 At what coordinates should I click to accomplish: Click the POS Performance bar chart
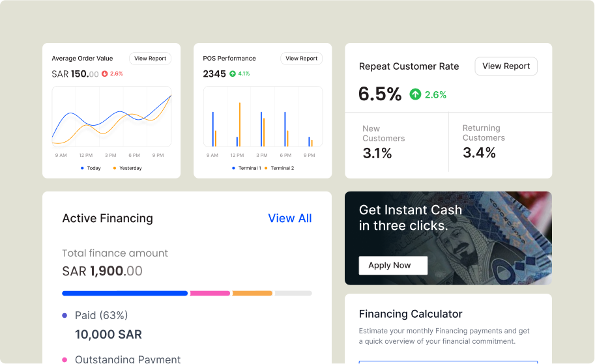263,117
